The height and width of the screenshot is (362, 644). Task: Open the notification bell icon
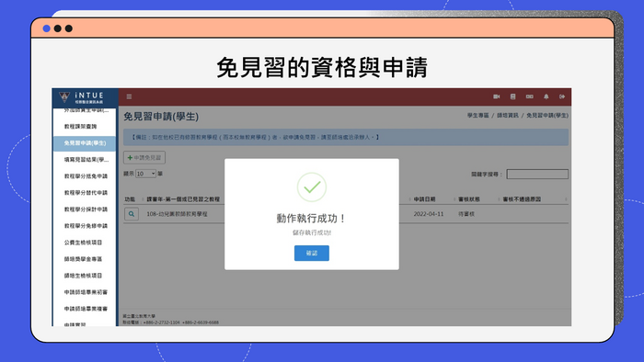pyautogui.click(x=546, y=96)
